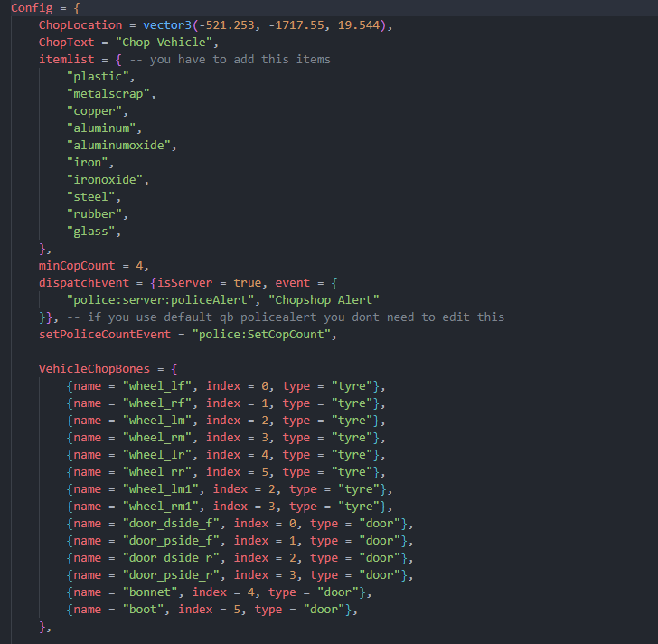Click the "wheel_rr" bone name
The height and width of the screenshot is (644, 658).
[157, 472]
